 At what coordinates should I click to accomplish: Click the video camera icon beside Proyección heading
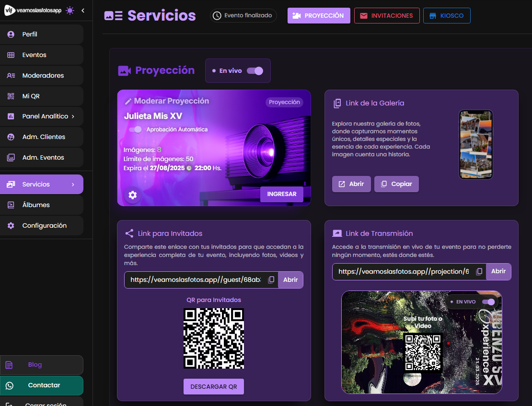point(124,70)
